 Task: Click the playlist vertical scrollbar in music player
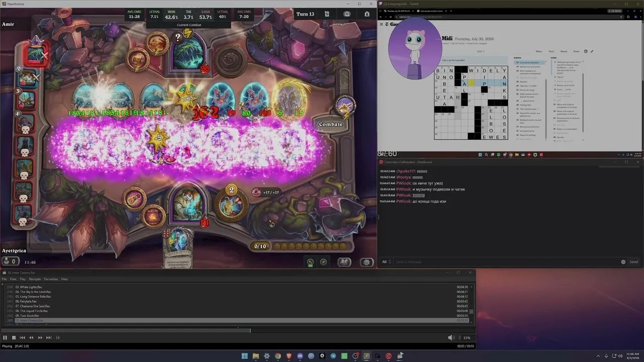click(471, 304)
